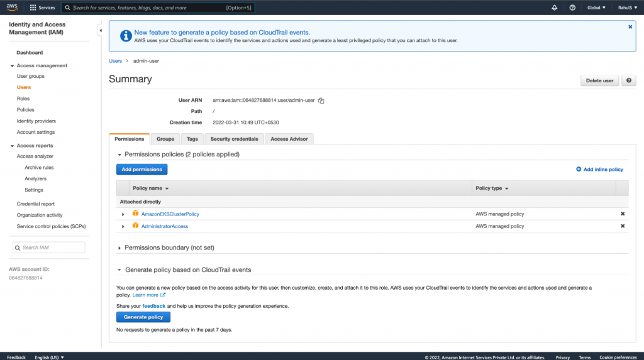Dismiss the CloudTrail feature banner
Screen dimensions: 644x360
(x=630, y=26)
